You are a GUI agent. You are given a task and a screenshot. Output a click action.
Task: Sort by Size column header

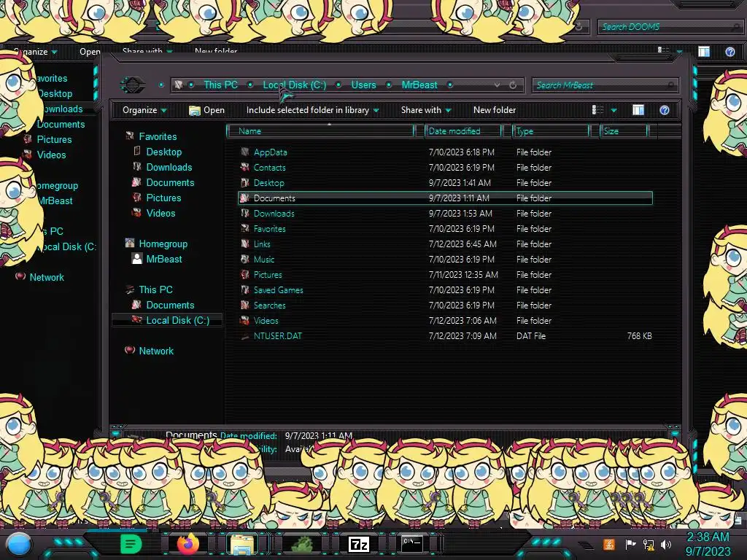[x=624, y=131]
